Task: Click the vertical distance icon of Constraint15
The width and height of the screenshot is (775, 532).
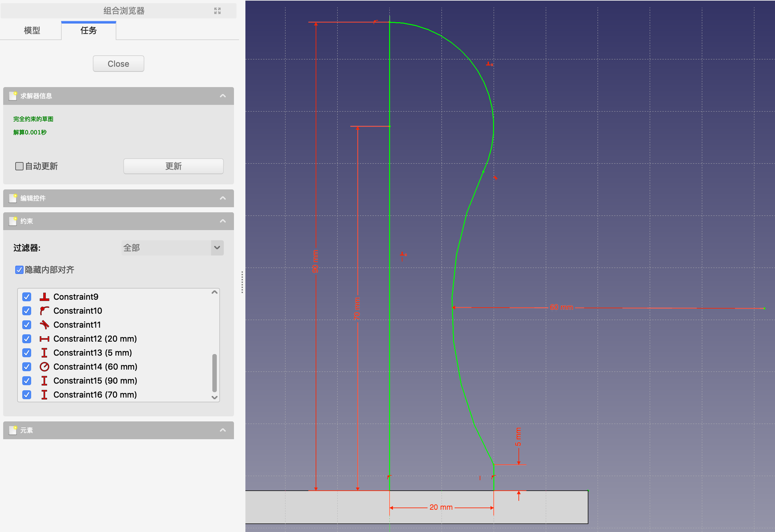Action: click(45, 381)
